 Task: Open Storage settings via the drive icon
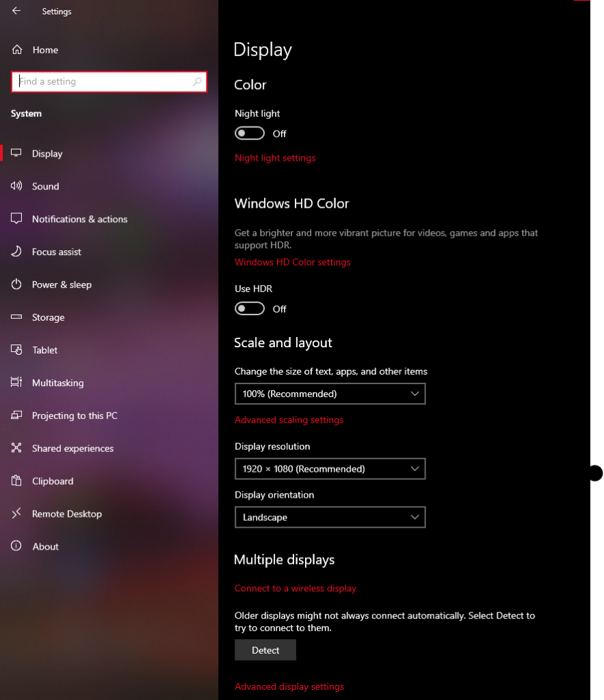(17, 317)
